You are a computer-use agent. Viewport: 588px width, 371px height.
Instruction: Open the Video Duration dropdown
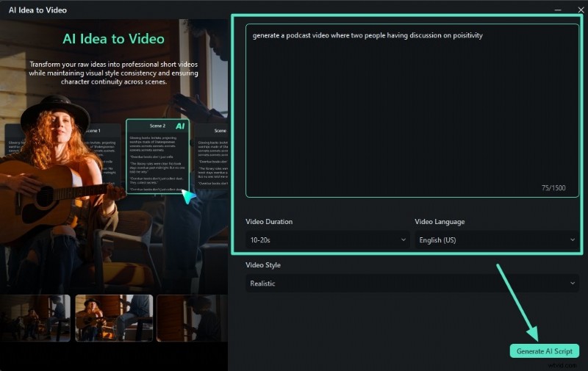click(x=328, y=239)
